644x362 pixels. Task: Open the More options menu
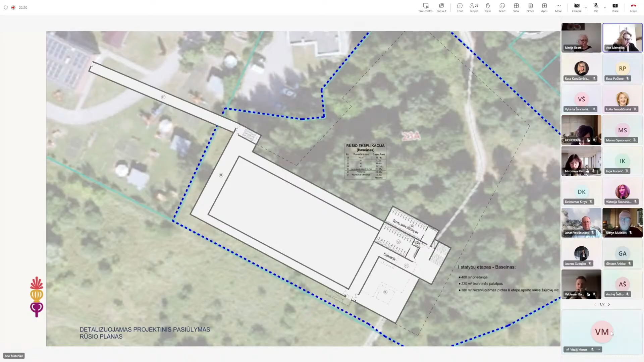(x=558, y=7)
